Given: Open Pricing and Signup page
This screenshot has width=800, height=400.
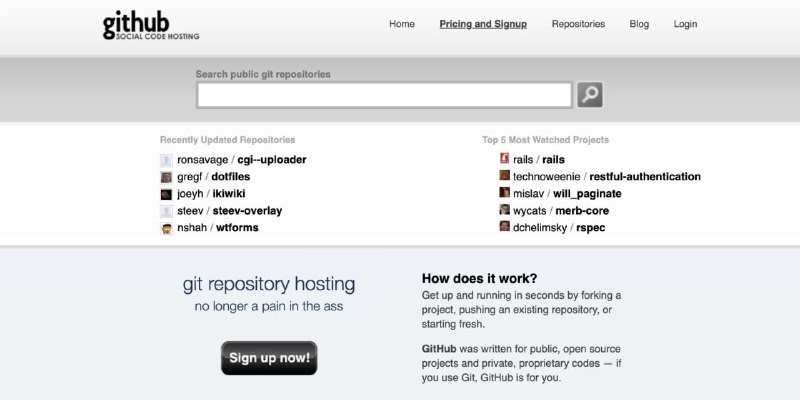Looking at the screenshot, I should tap(483, 24).
